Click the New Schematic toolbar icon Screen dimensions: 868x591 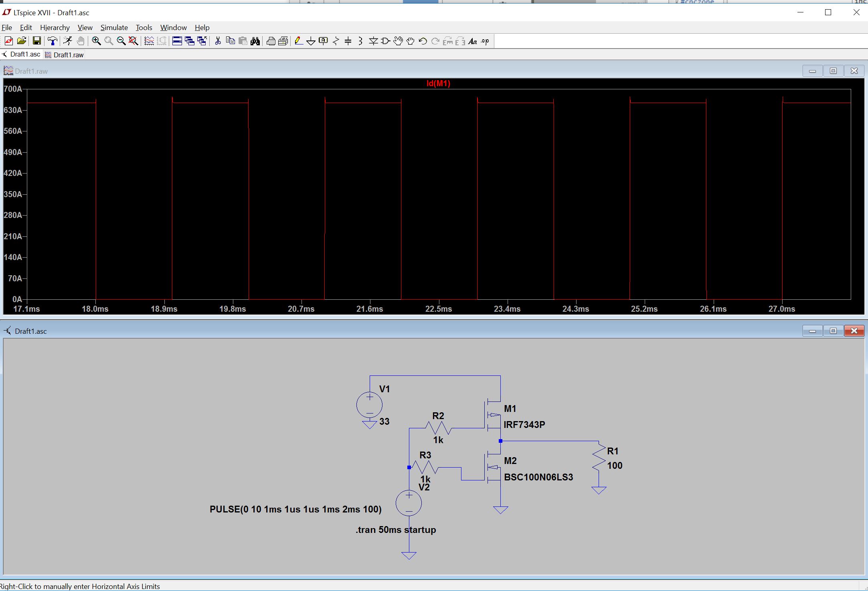pos(8,41)
